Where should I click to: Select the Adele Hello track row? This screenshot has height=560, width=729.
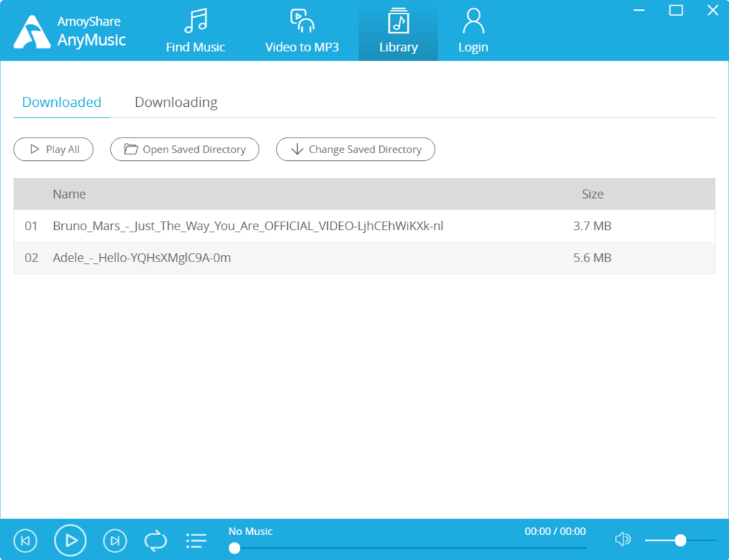pos(365,257)
